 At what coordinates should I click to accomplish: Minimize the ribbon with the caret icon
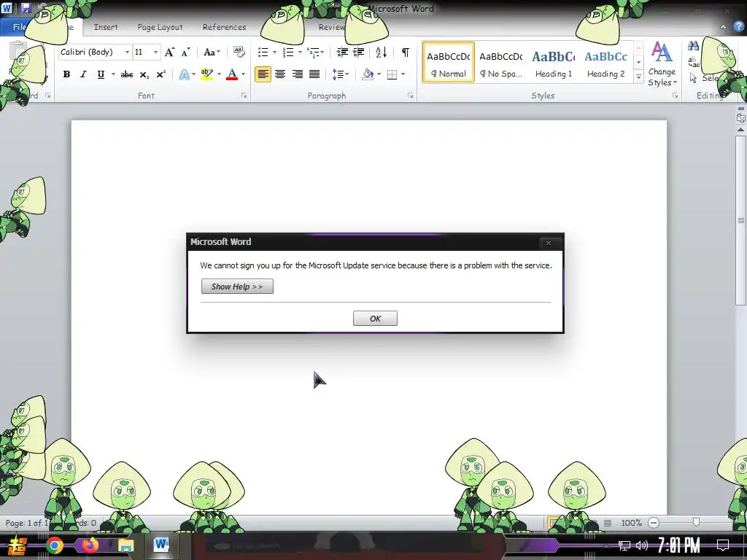pos(723,27)
